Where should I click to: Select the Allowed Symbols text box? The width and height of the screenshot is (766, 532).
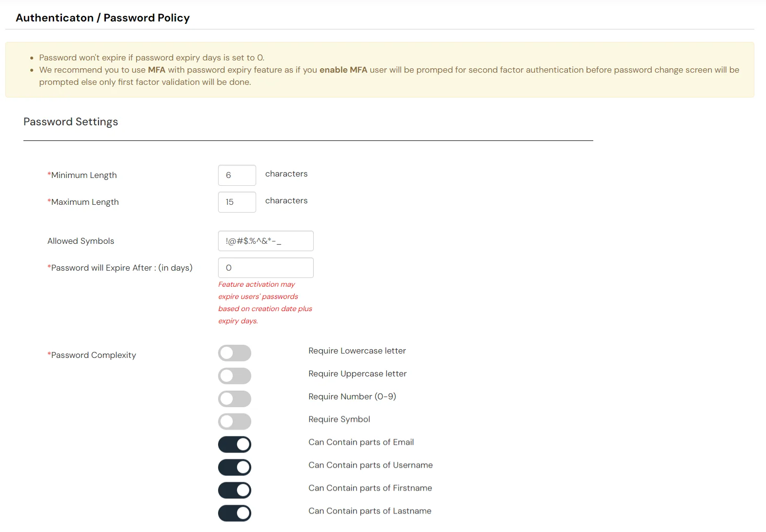click(x=266, y=241)
